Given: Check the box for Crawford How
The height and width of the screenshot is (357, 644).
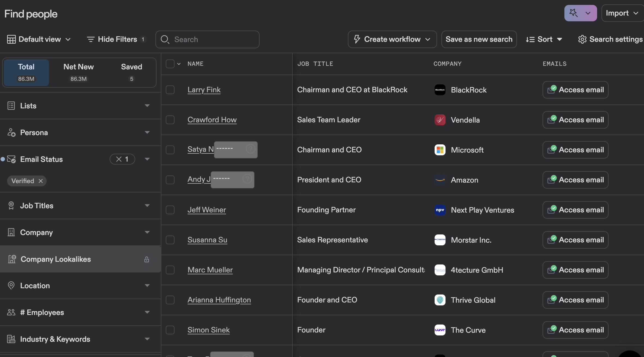Looking at the screenshot, I should [170, 120].
